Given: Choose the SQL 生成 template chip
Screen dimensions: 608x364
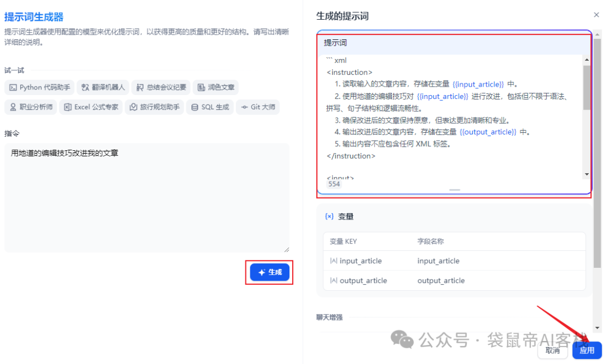Looking at the screenshot, I should pos(210,107).
